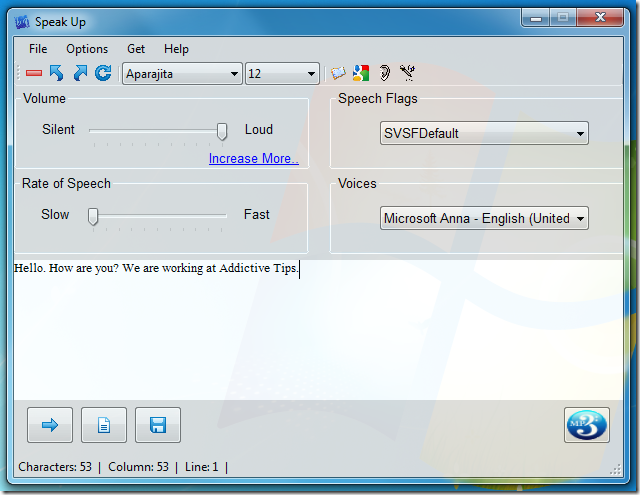Image resolution: width=640 pixels, height=495 pixels.
Task: Click the 'Silent' volume label
Action: [58, 129]
